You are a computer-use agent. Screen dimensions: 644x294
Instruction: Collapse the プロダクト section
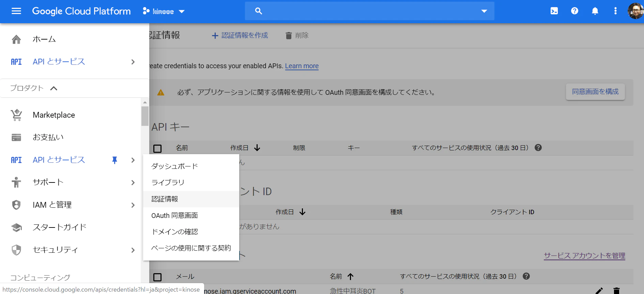click(x=34, y=88)
